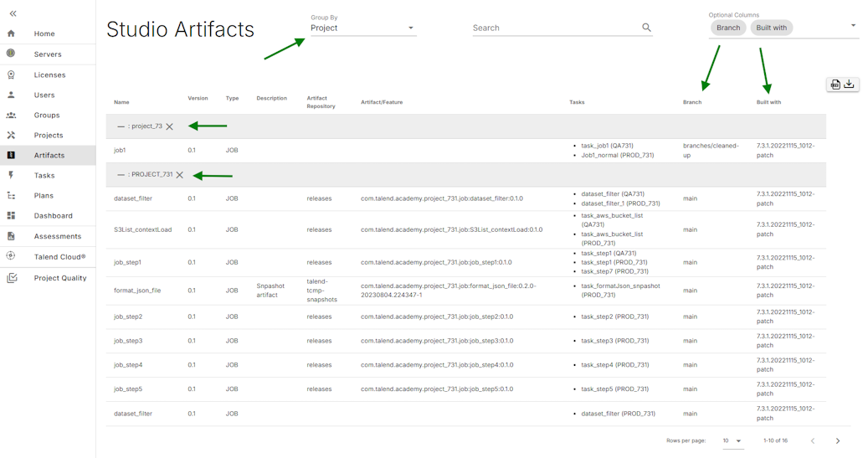Sort by the Name column header
868x458 pixels.
tap(121, 102)
